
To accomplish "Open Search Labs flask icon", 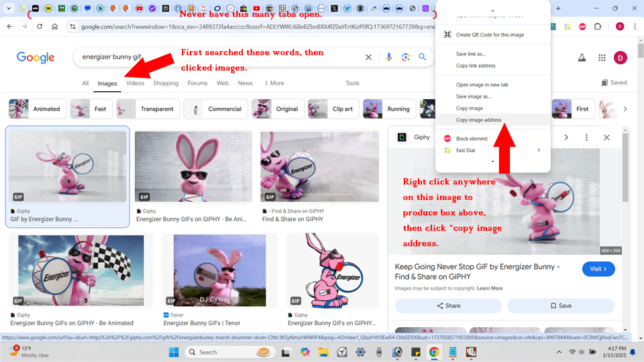I will (582, 58).
